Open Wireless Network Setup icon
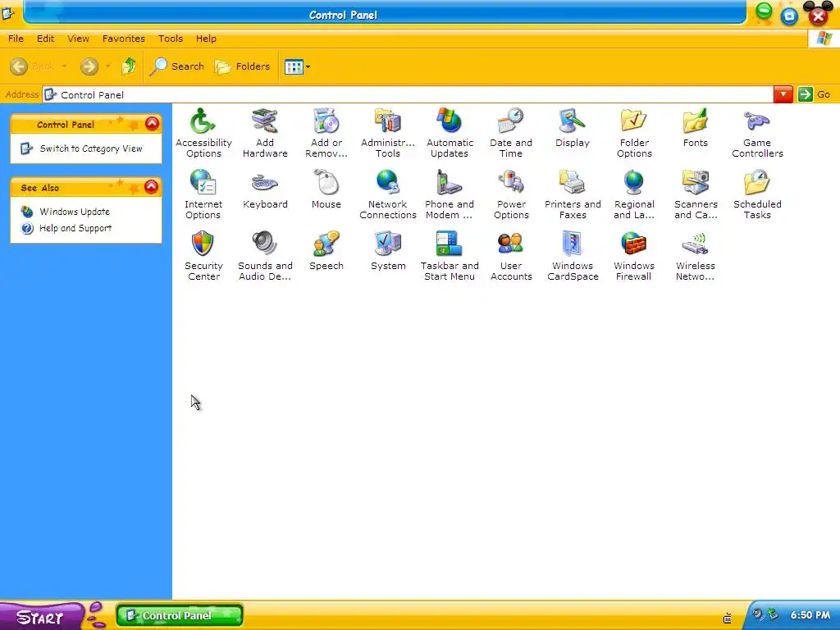Screen dimensions: 840x630 tap(696, 256)
